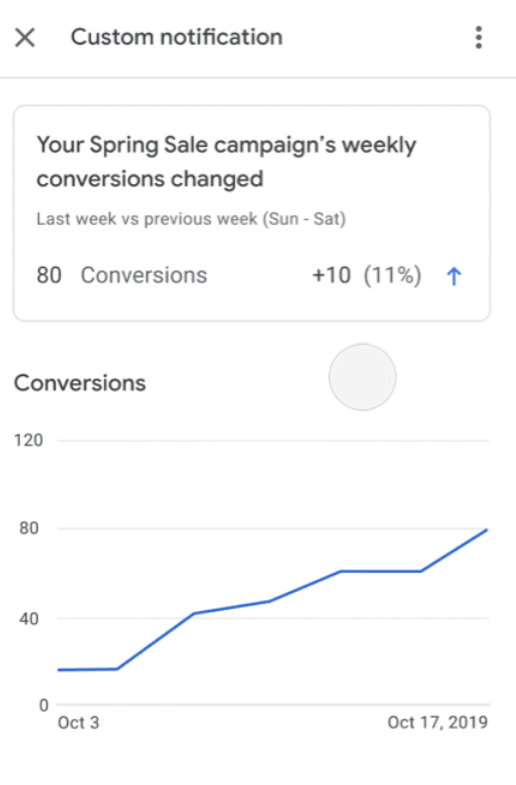516x785 pixels.
Task: Tap the gray touch indicator circle
Action: pyautogui.click(x=363, y=377)
